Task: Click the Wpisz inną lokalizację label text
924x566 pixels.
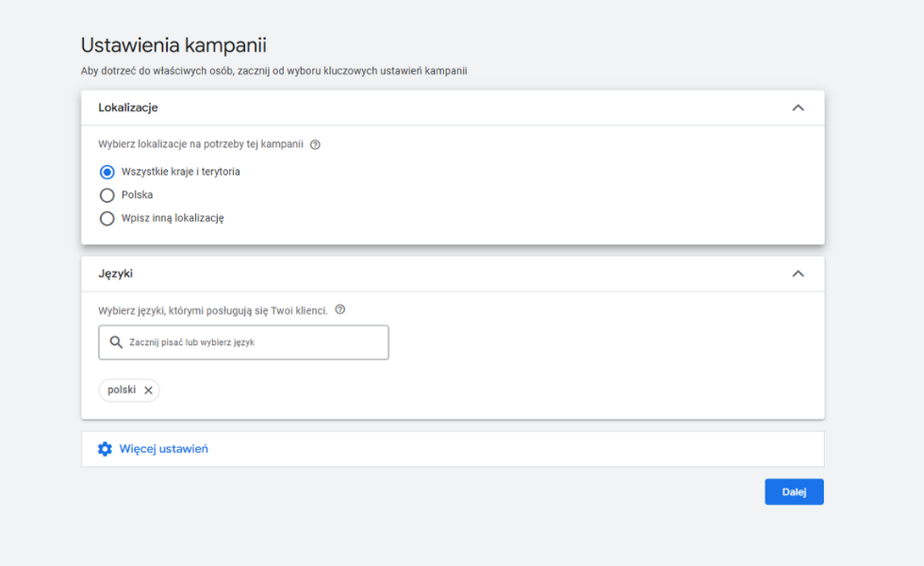Action: pyautogui.click(x=173, y=219)
